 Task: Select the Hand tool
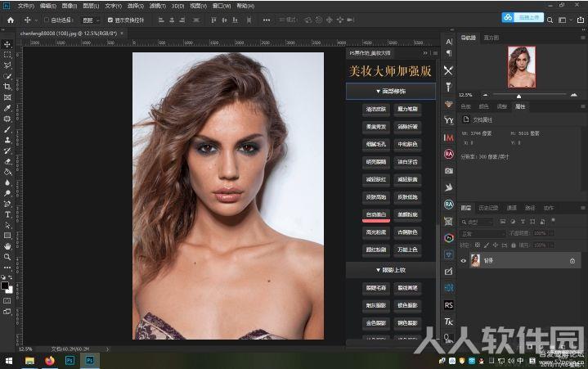point(7,246)
